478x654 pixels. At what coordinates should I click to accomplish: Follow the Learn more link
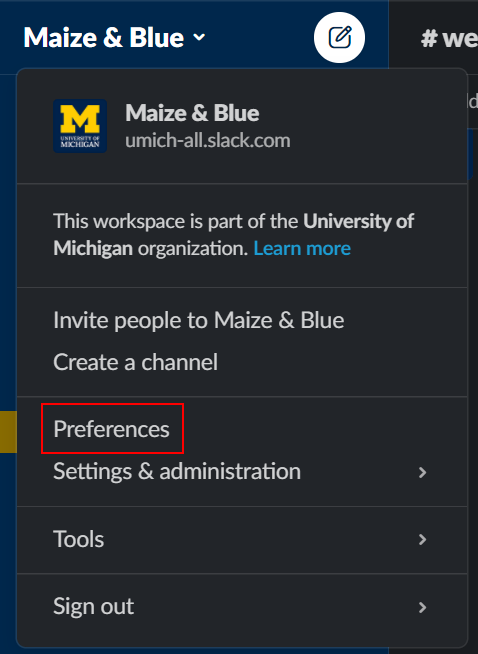(x=302, y=249)
